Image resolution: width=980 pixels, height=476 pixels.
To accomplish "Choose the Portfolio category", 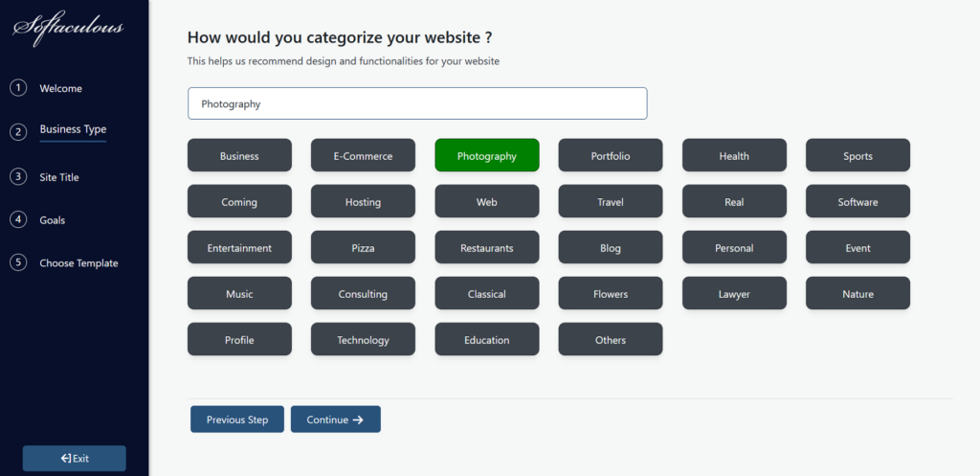I will pos(611,155).
